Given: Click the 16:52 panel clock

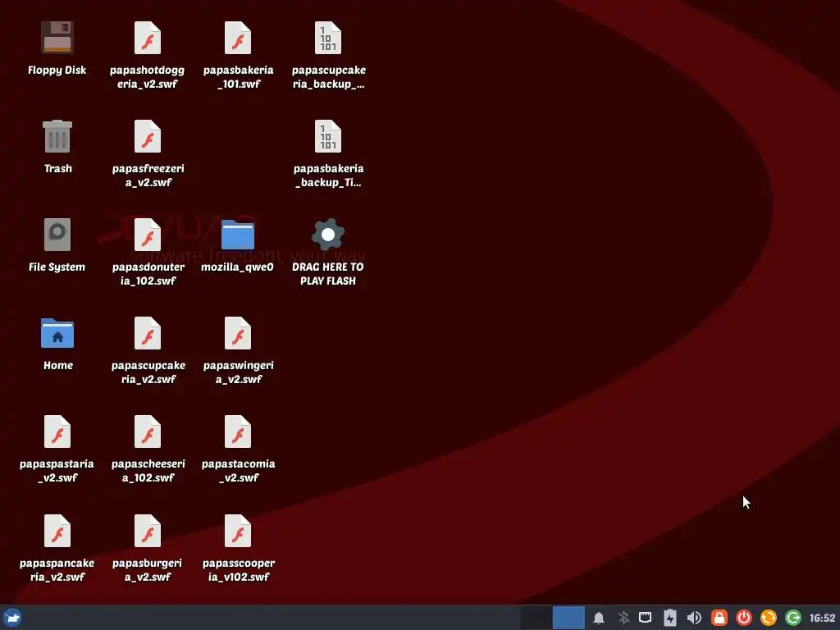Looking at the screenshot, I should point(822,619).
